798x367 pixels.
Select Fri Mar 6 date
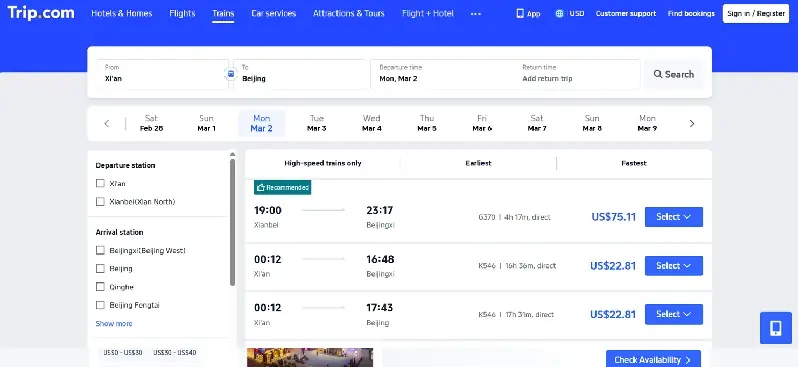click(482, 123)
